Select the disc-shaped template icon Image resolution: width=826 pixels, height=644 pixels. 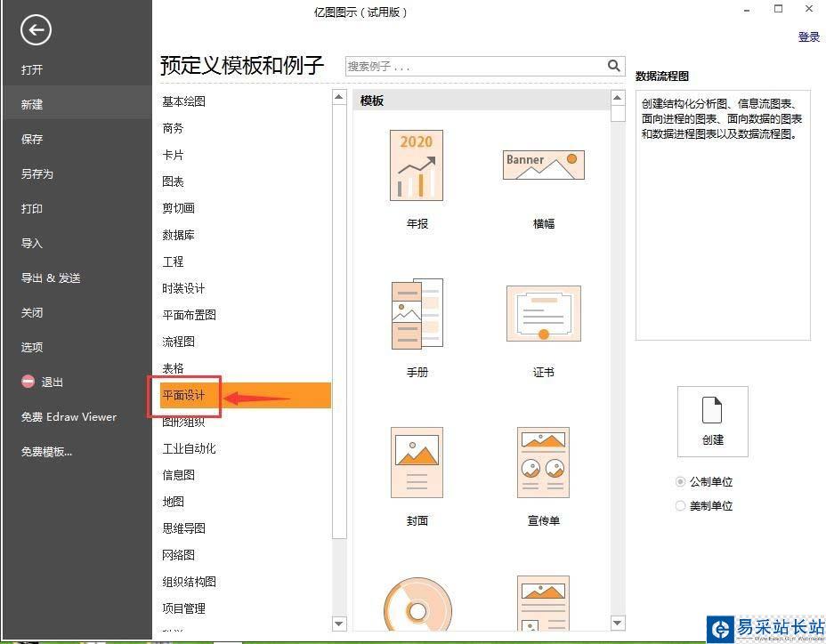(x=417, y=603)
